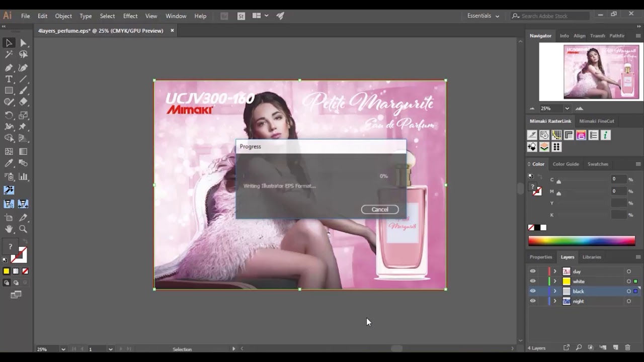Open the artboard number dropdown
The height and width of the screenshot is (362, 644).
(x=110, y=349)
